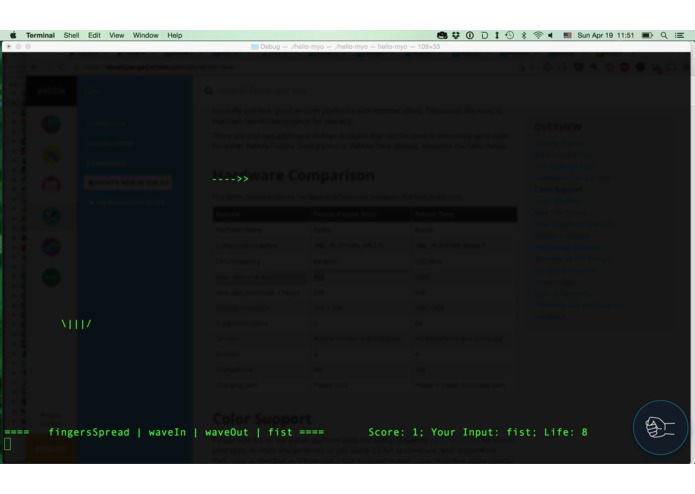This screenshot has width=695, height=494.
Task: Click the \|||/ character in the terminal
Action: pyautogui.click(x=76, y=324)
